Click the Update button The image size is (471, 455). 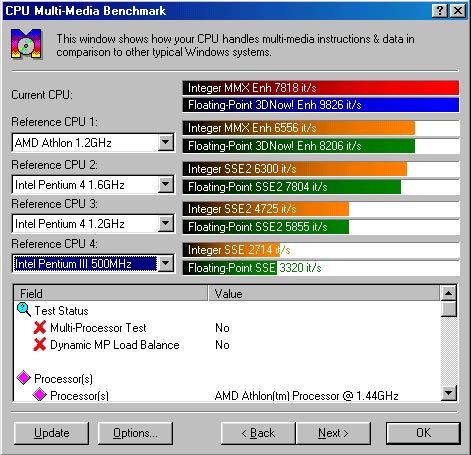(x=52, y=433)
